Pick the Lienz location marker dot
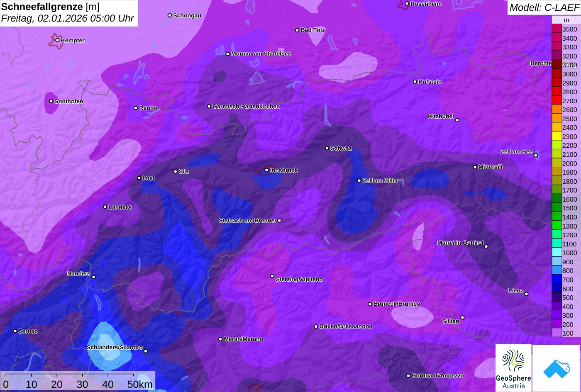581x392 pixels. point(526,294)
